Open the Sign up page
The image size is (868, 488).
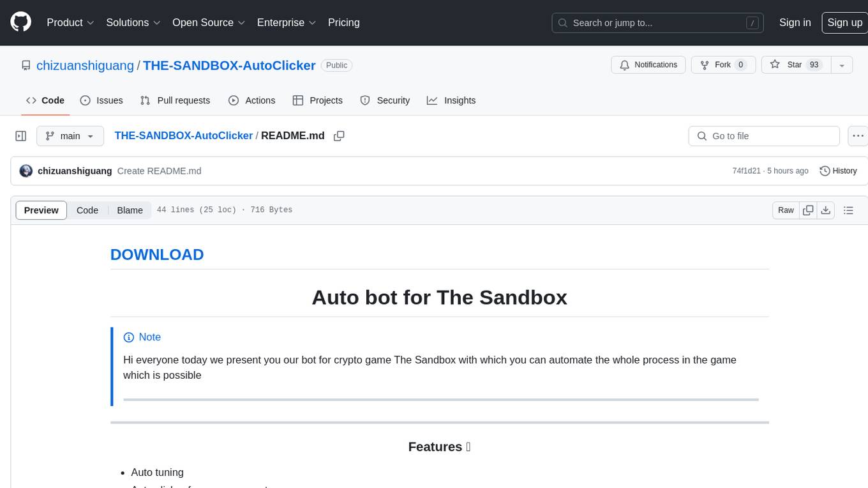[x=844, y=22]
